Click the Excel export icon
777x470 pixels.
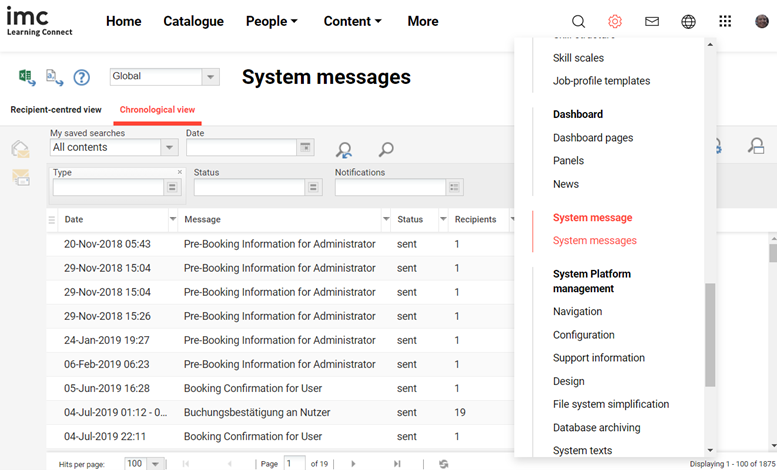pyautogui.click(x=27, y=77)
